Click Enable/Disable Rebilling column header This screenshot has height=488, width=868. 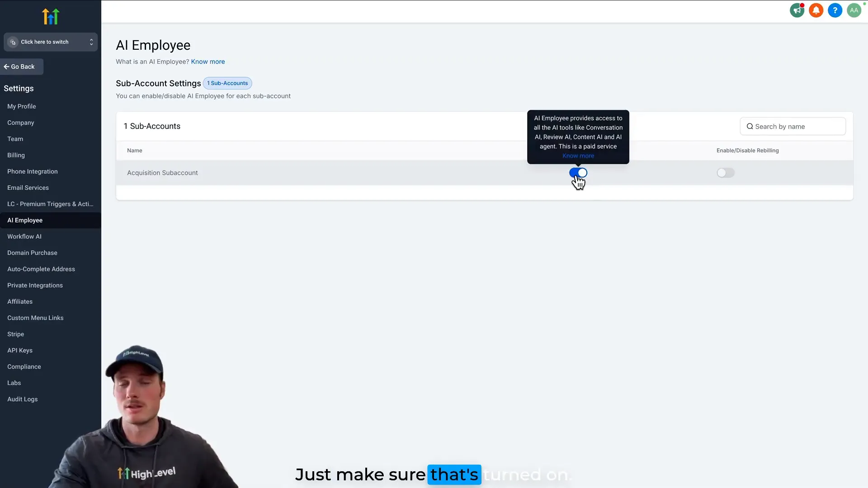click(747, 150)
